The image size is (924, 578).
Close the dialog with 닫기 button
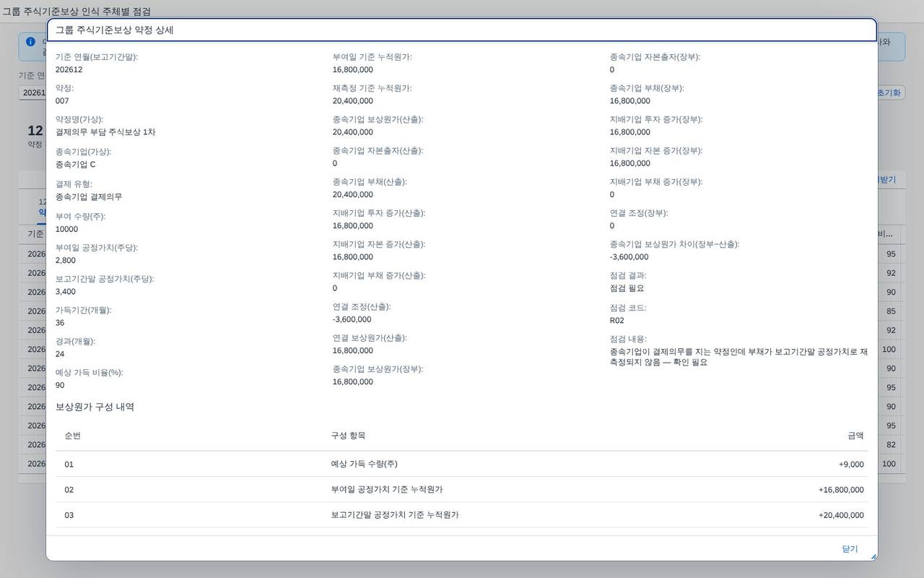click(850, 549)
